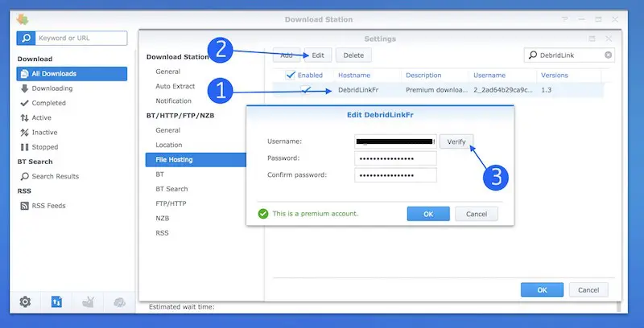Toggle the Enabled header checkbox
This screenshot has height=328, width=644.
(x=291, y=75)
